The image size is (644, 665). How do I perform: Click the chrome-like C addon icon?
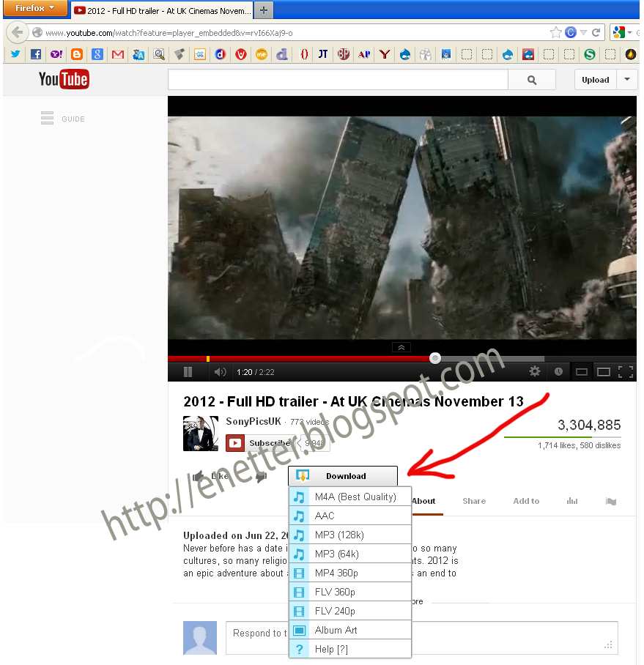coord(571,33)
